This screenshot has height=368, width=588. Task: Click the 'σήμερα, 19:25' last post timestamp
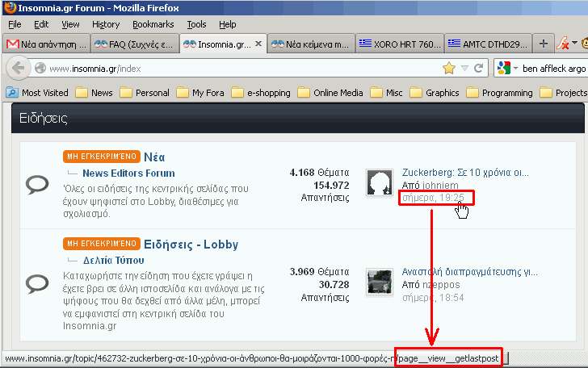tap(433, 198)
